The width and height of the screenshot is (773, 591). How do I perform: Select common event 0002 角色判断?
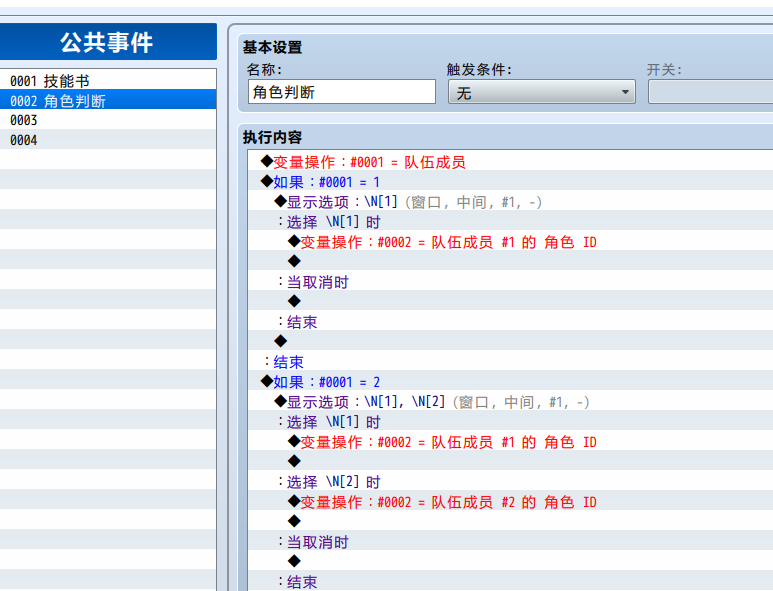tap(108, 100)
